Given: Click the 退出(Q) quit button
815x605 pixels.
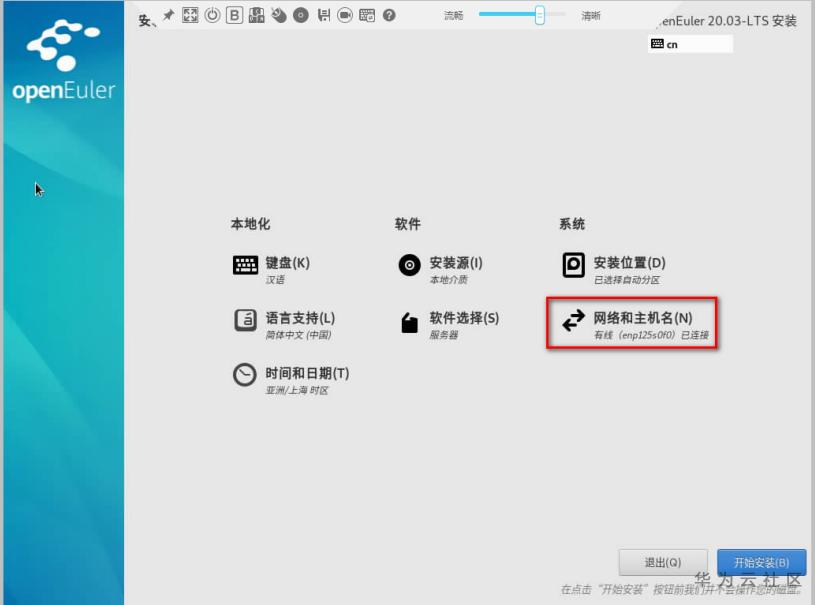Looking at the screenshot, I should point(663,562).
